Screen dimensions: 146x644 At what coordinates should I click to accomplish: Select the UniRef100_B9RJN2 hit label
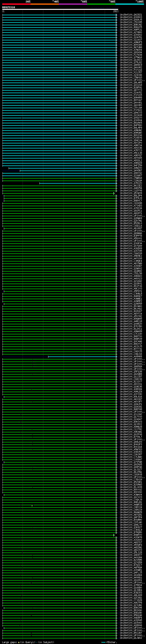[x=131, y=25]
